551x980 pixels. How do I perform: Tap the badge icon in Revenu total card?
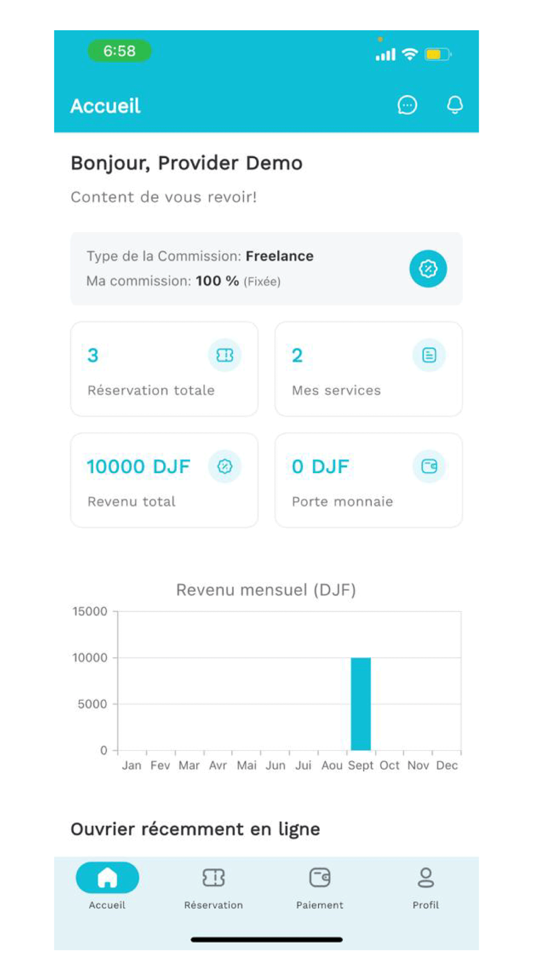pyautogui.click(x=224, y=467)
